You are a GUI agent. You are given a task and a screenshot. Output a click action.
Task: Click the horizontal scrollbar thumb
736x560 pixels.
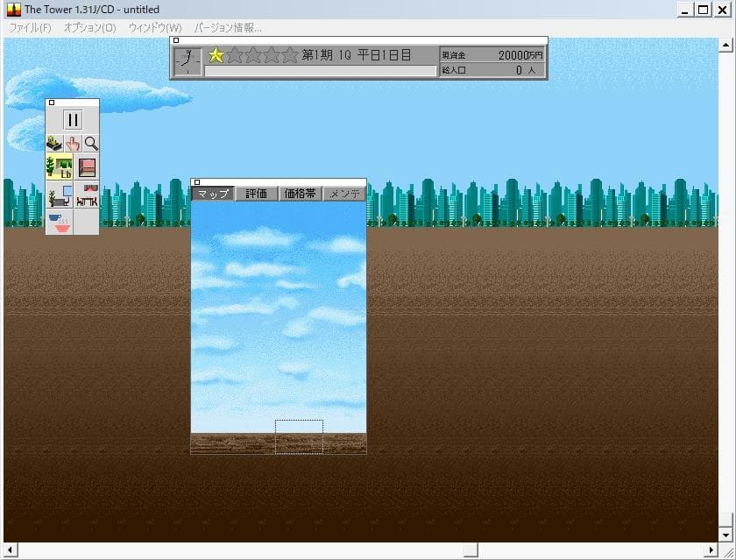(471, 549)
